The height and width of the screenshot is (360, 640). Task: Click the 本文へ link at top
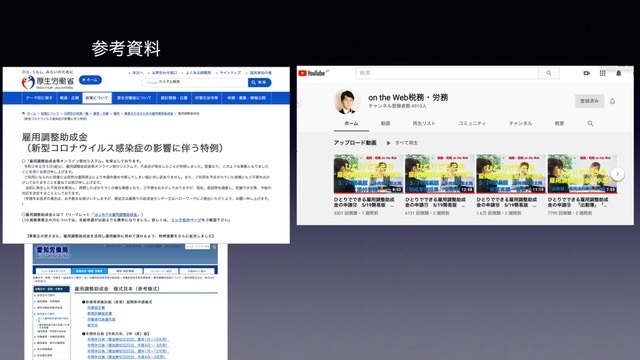tap(137, 73)
